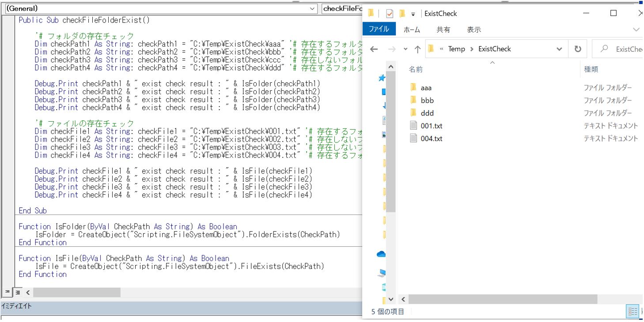Expand the Explorer ribbon chevron
The image size is (644, 322).
tap(636, 30)
